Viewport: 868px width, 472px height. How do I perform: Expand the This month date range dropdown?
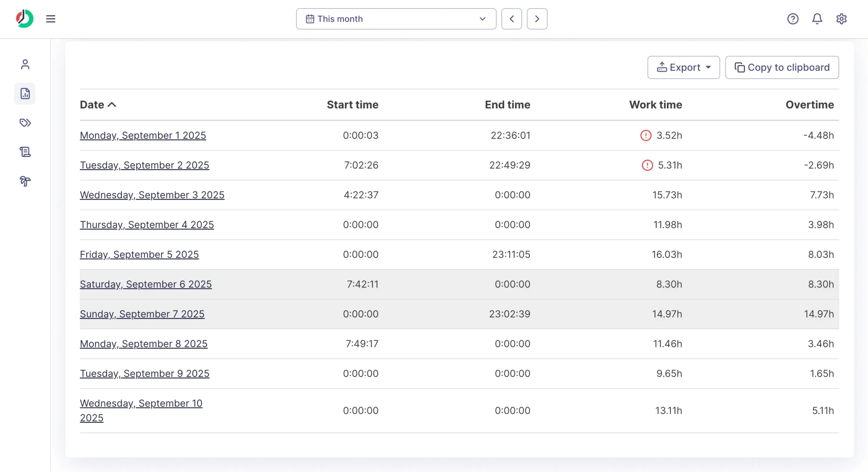(396, 19)
